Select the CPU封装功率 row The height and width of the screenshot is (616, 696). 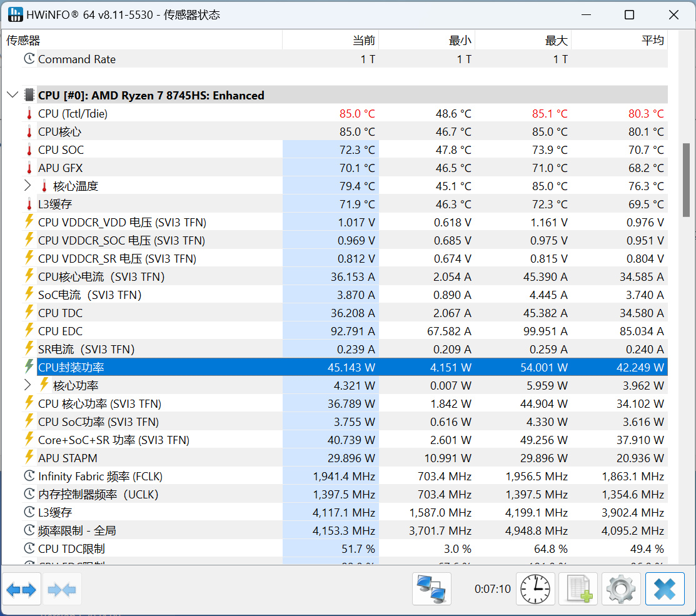(353, 368)
